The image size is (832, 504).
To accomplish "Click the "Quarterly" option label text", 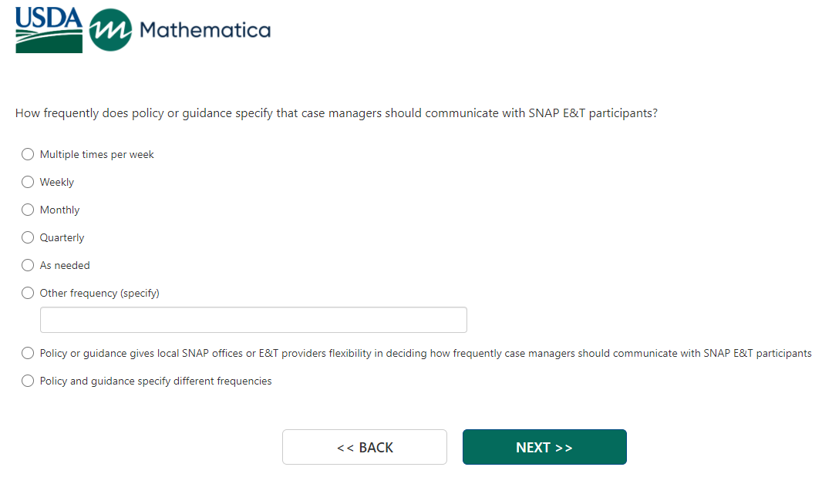I will tap(62, 237).
